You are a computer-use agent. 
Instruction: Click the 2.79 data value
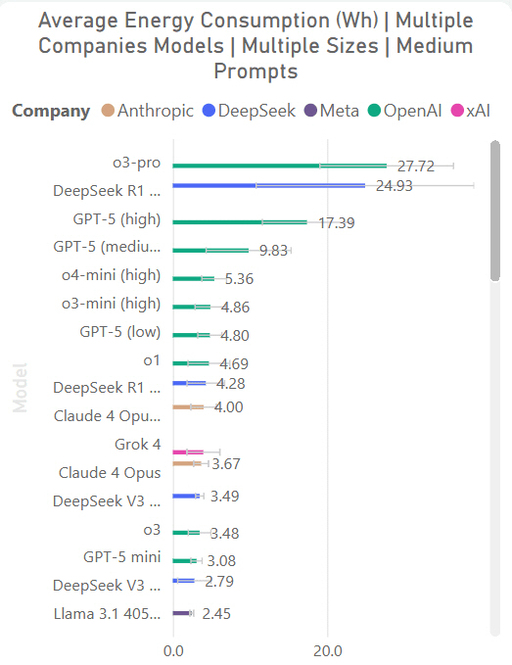219,581
